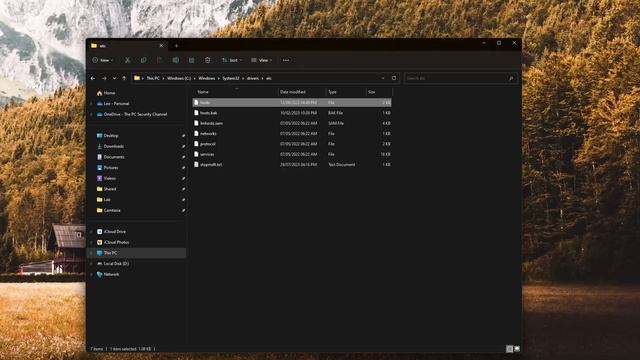
Task: Open Videos in quick access
Action: click(109, 178)
